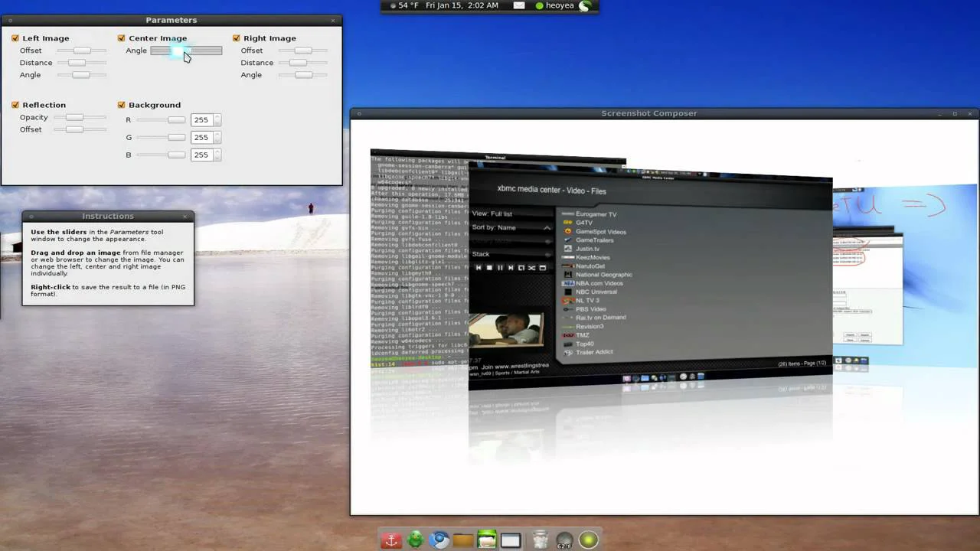Click the Reflection Opacity slider
The image size is (980, 551).
coord(74,117)
